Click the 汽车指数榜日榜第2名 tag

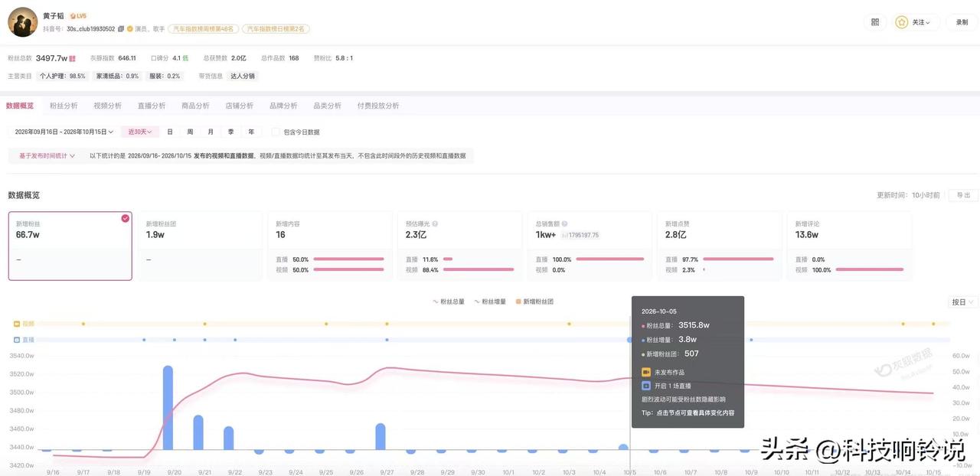click(x=276, y=29)
